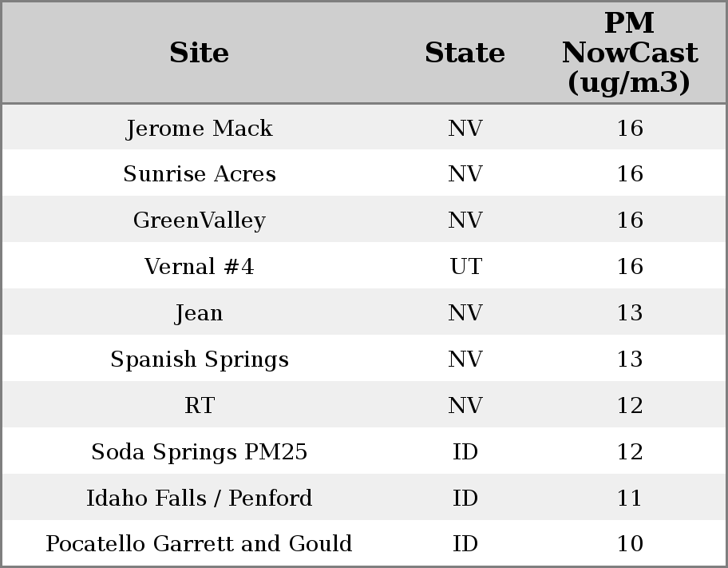728x568 pixels.
Task: Select the Spanish Springs site cell
Action: pyautogui.click(x=199, y=359)
